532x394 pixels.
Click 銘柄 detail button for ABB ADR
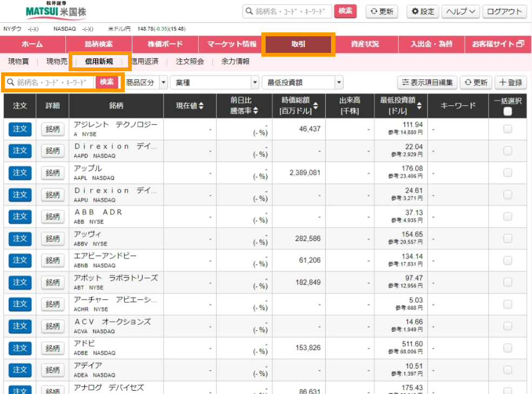coord(52,216)
